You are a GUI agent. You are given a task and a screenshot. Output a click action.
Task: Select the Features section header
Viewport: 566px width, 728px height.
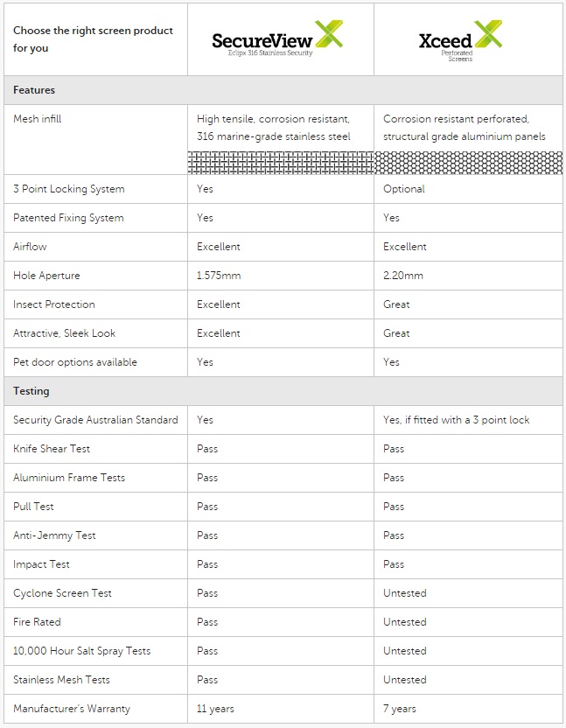34,90
